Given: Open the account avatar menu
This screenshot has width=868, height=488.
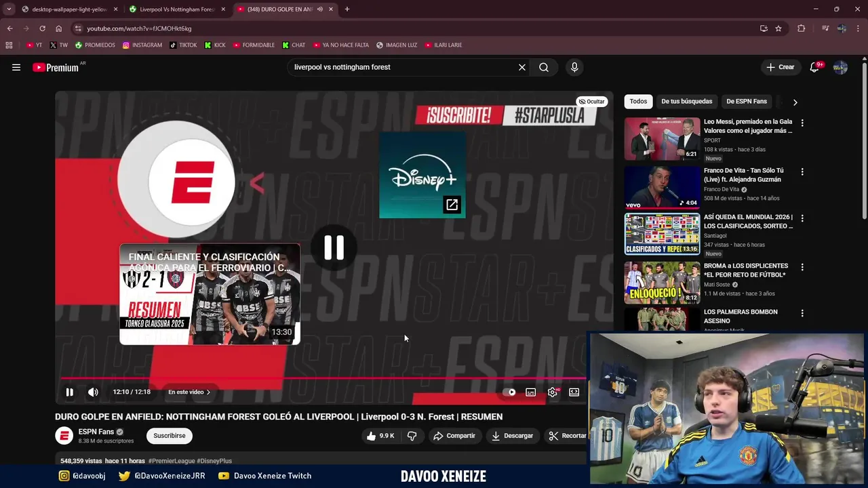Looking at the screenshot, I should point(840,67).
